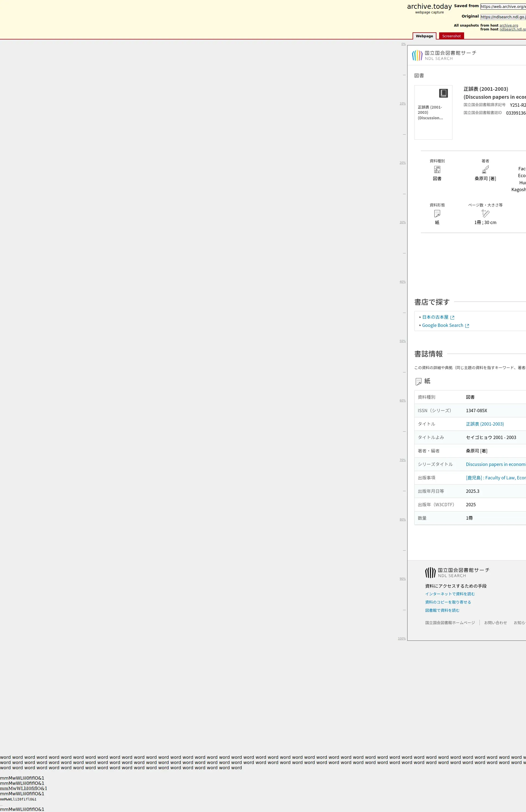The image size is (526, 812).
Task: Open the Google Book Search link
Action: tap(442, 326)
